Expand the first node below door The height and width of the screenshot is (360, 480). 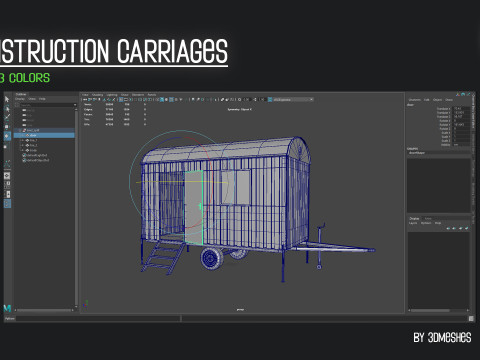click(x=21, y=140)
